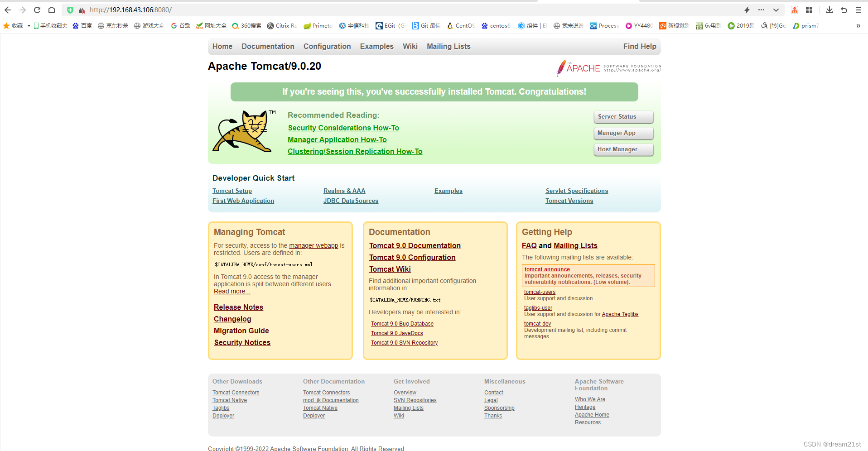Reload the page with the refresh icon

37,10
